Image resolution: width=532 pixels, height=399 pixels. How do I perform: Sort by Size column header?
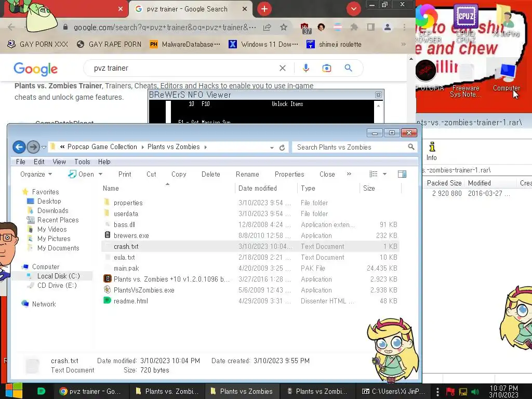380,188
